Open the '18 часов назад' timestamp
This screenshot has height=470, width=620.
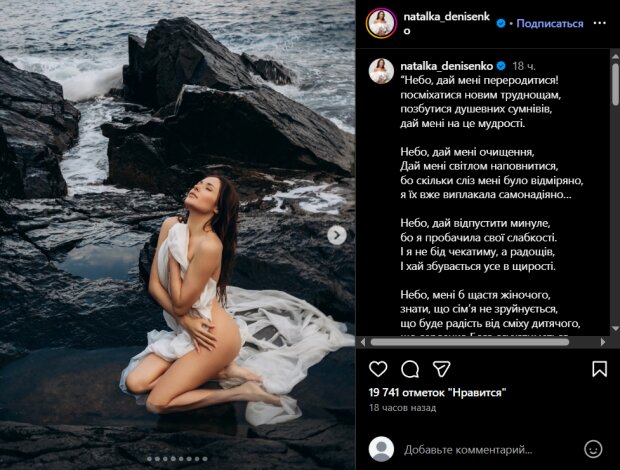point(400,408)
